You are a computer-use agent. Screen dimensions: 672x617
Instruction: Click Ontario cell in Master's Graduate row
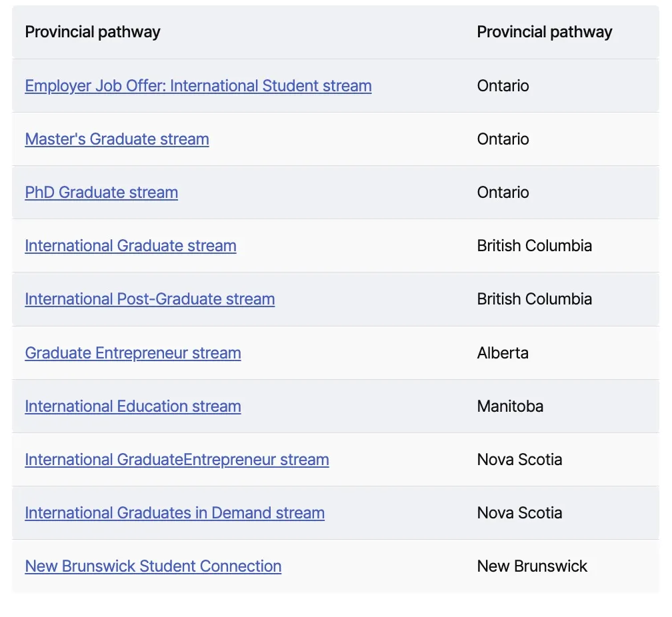[x=503, y=139]
